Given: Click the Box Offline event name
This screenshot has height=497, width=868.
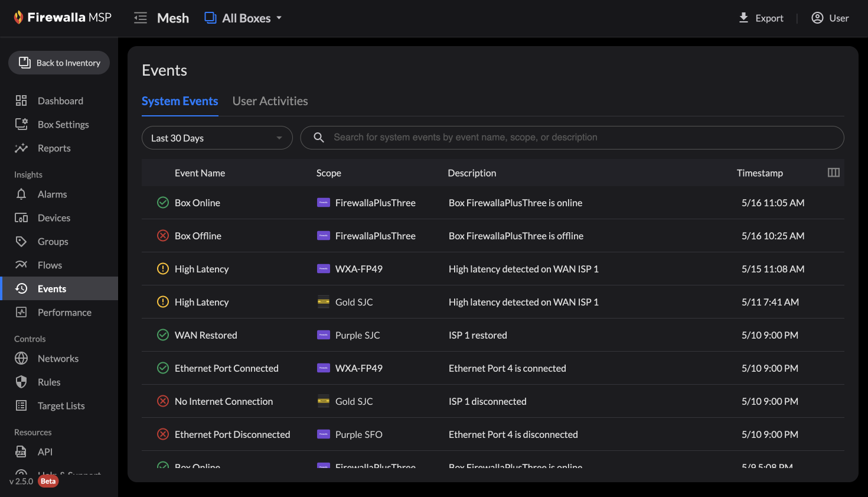Looking at the screenshot, I should click(198, 236).
